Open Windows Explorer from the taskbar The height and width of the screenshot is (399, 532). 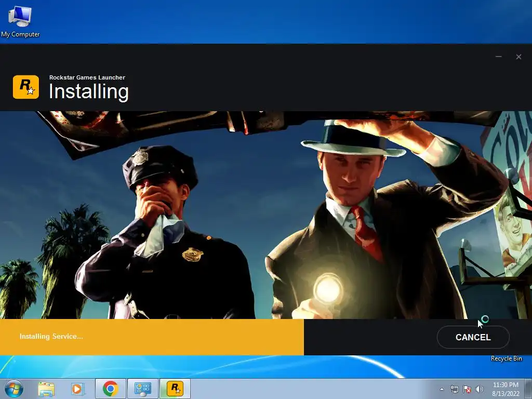point(46,389)
